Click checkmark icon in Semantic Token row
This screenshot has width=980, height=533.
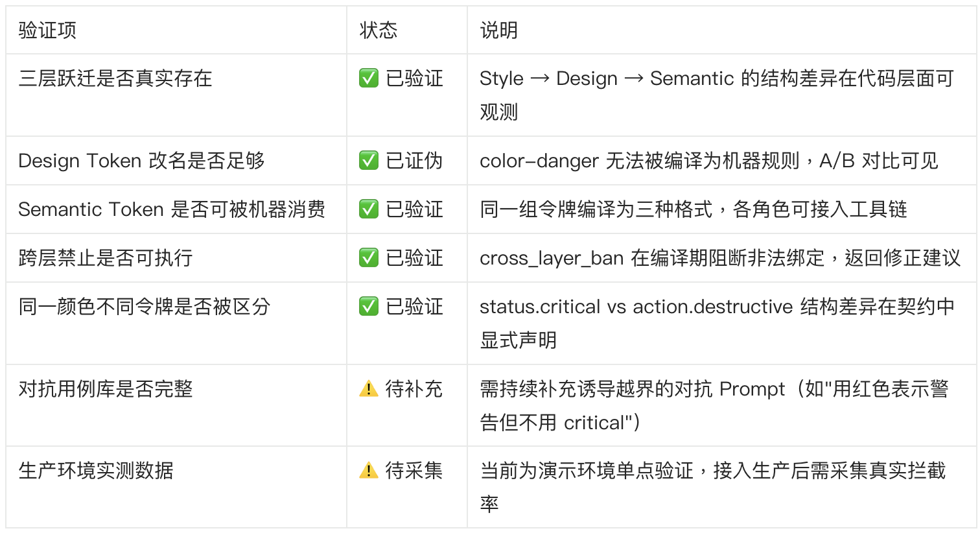coord(369,209)
